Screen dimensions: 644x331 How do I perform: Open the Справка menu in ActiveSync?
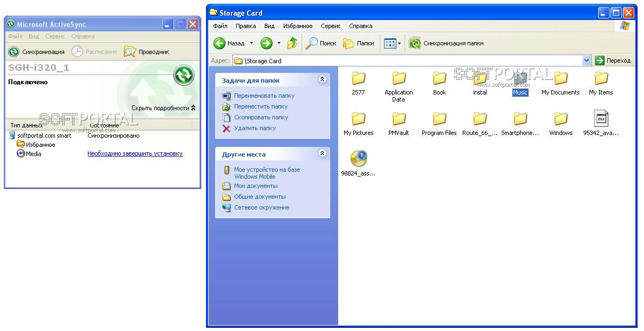tap(83, 36)
